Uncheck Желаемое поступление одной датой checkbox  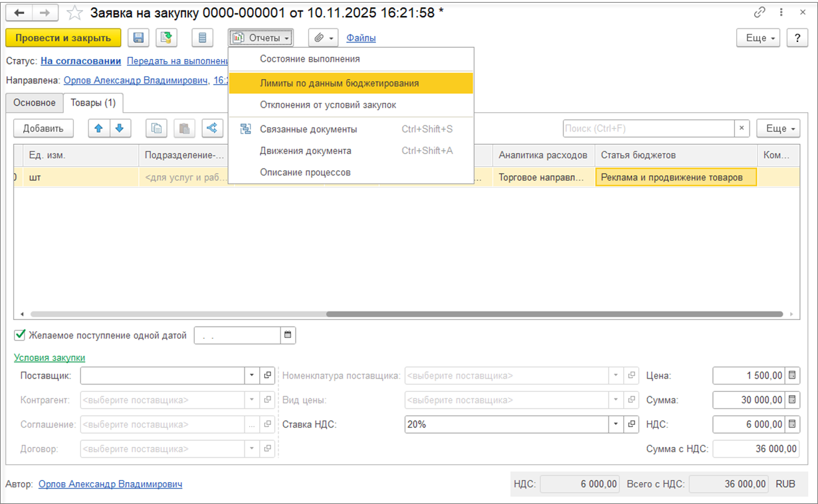[x=20, y=335]
